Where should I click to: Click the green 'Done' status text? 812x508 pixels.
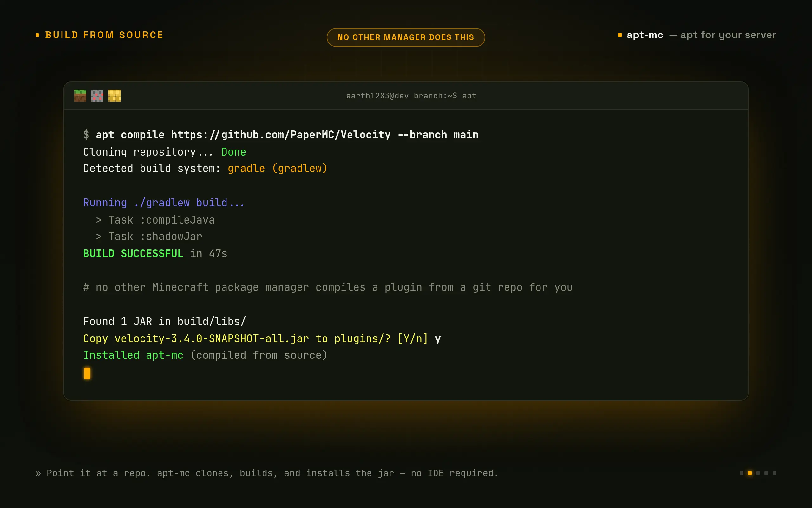point(233,152)
